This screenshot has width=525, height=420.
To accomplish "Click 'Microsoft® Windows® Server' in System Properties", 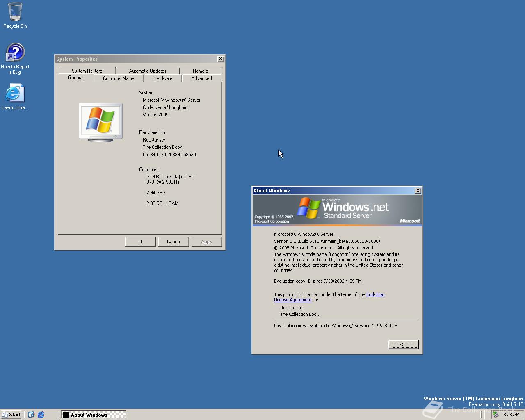I will coord(171,100).
